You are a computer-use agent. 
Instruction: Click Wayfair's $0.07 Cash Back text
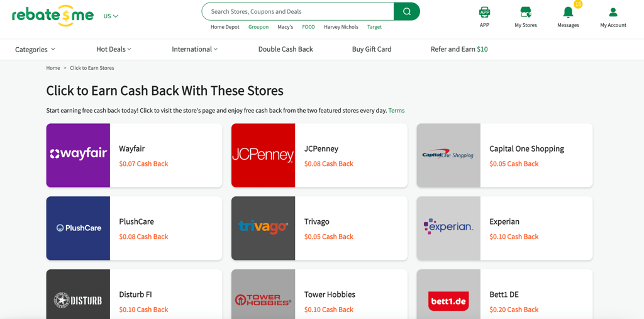pyautogui.click(x=144, y=164)
